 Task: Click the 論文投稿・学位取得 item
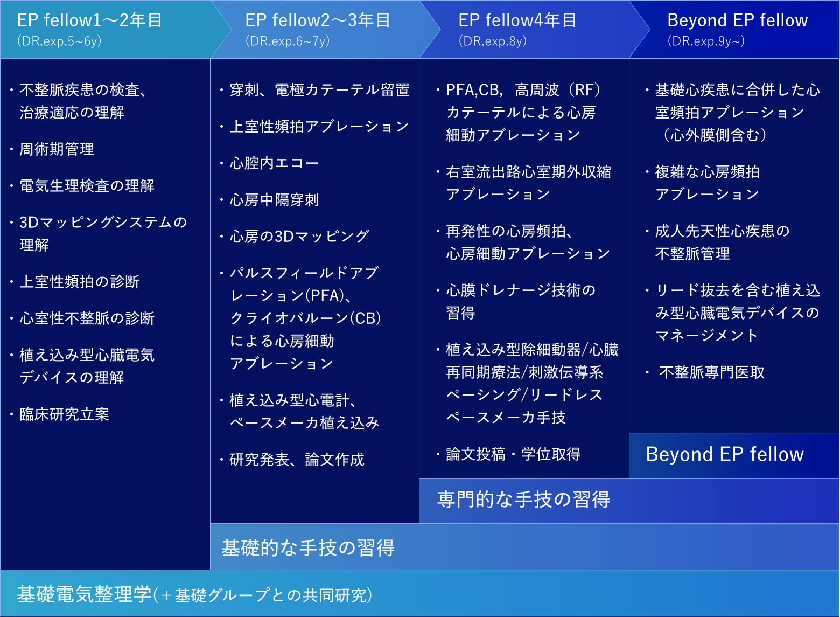click(x=513, y=454)
